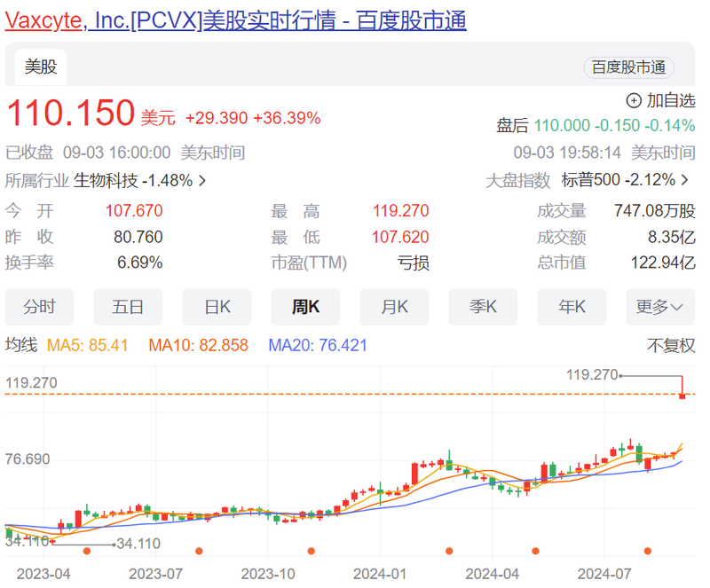Switch to the 分时 chart view
This screenshot has width=710, height=588.
(x=39, y=307)
